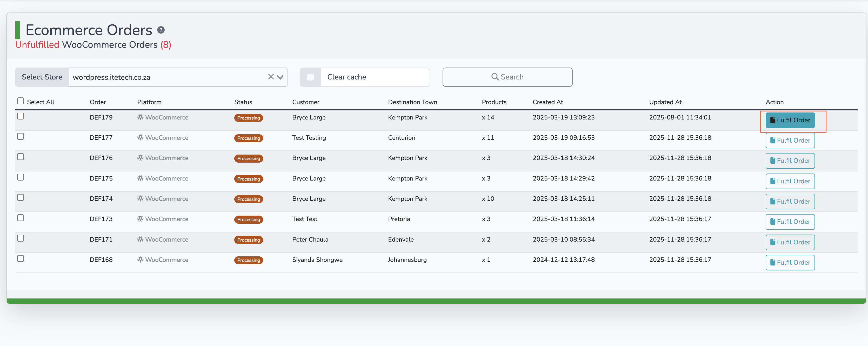The height and width of the screenshot is (346, 868).
Task: Click the Processing badge for DEF179
Action: pos(248,118)
